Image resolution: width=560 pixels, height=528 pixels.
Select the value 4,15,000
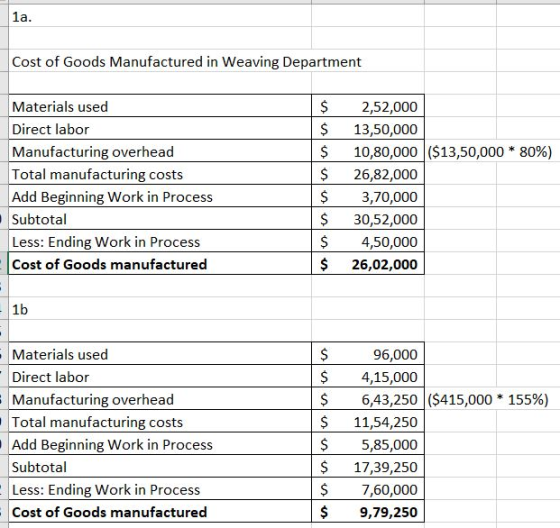(389, 377)
